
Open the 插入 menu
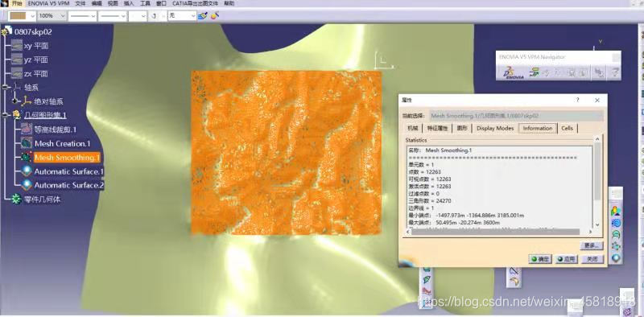129,3
